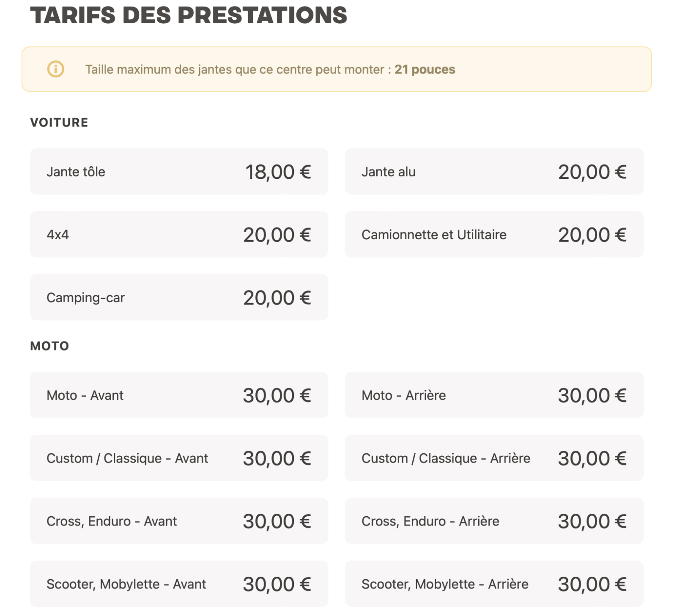
Task: Select the Cross, Enduro - Avant card
Action: point(178,521)
